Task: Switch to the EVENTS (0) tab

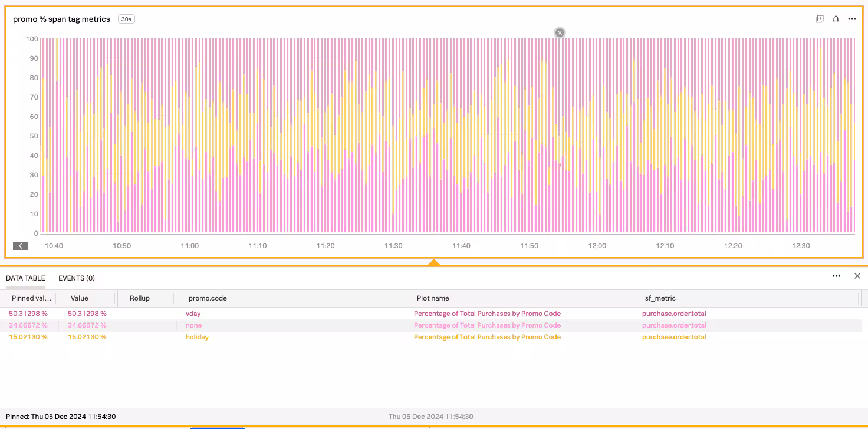Action: [x=76, y=278]
